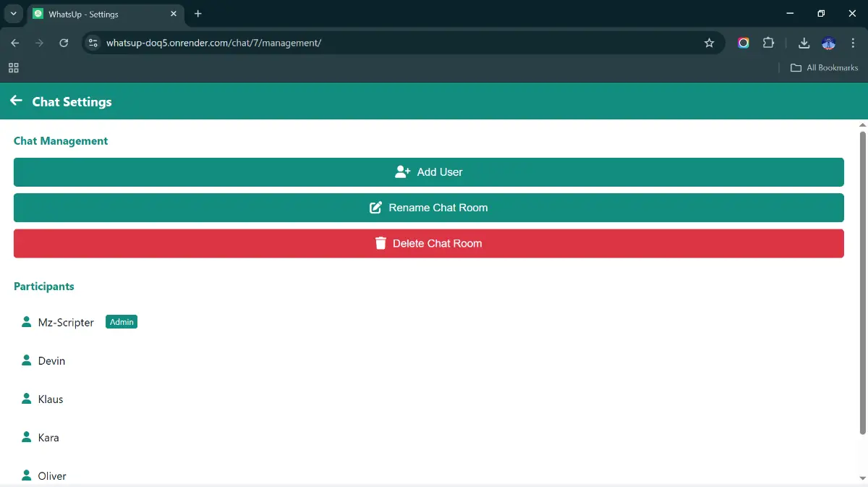Reload the page with the refresh icon

64,43
